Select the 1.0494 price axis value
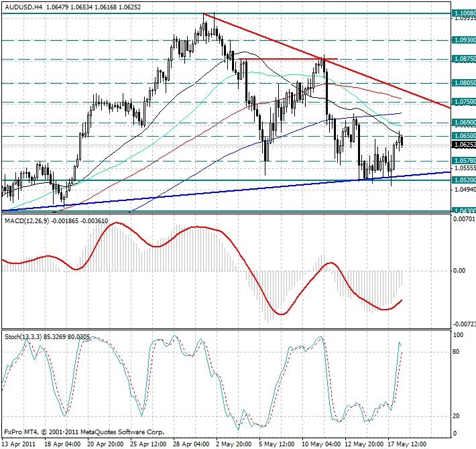 (x=465, y=190)
